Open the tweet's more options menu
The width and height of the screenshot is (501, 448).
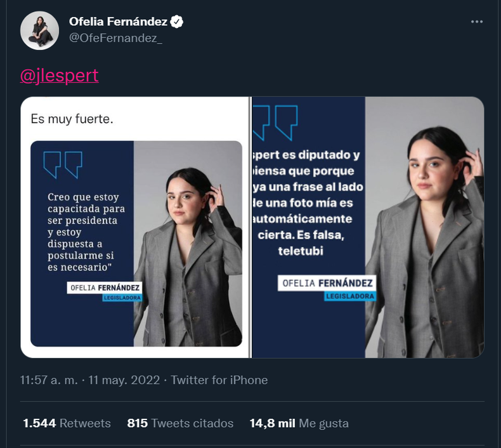[477, 22]
